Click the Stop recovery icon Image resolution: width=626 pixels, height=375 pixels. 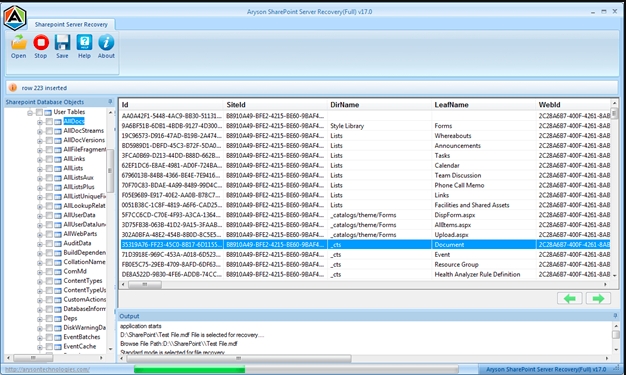(41, 42)
